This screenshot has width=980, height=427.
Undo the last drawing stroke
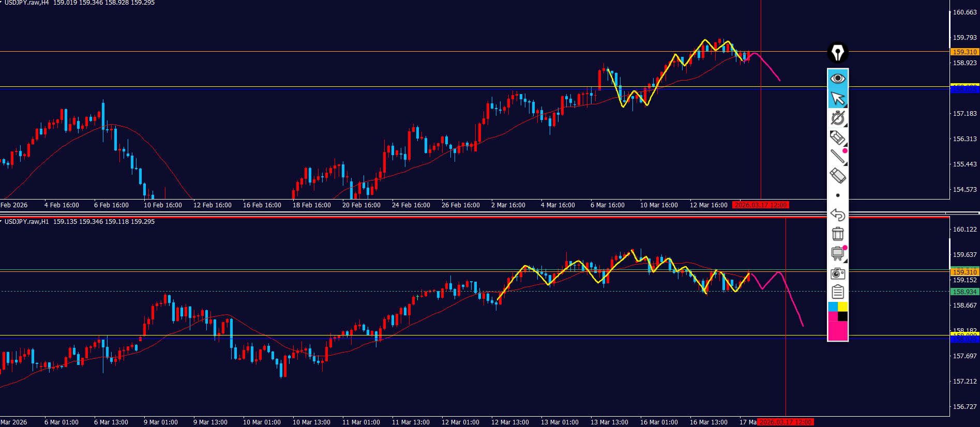click(837, 215)
